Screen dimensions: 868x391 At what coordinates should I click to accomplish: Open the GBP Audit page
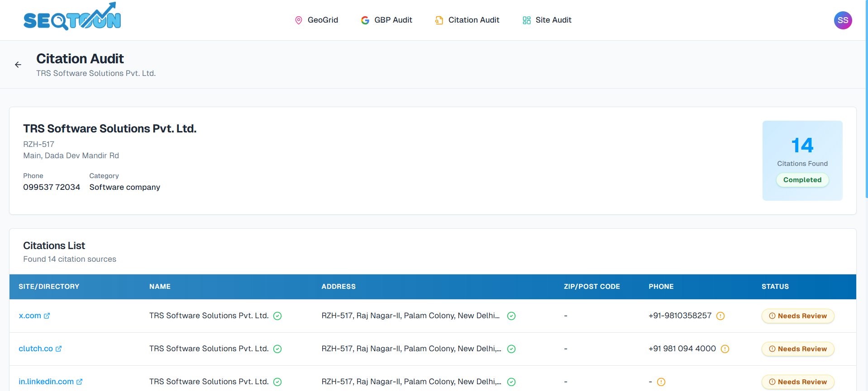386,20
